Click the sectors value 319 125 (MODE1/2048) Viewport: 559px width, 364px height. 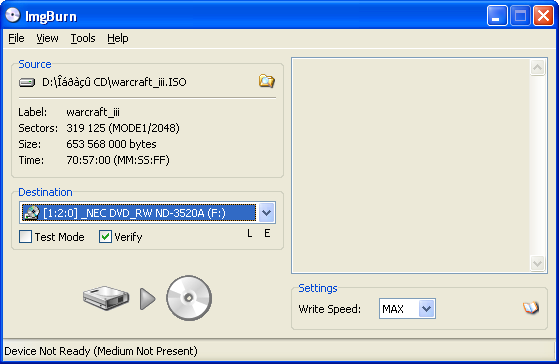coord(123,128)
